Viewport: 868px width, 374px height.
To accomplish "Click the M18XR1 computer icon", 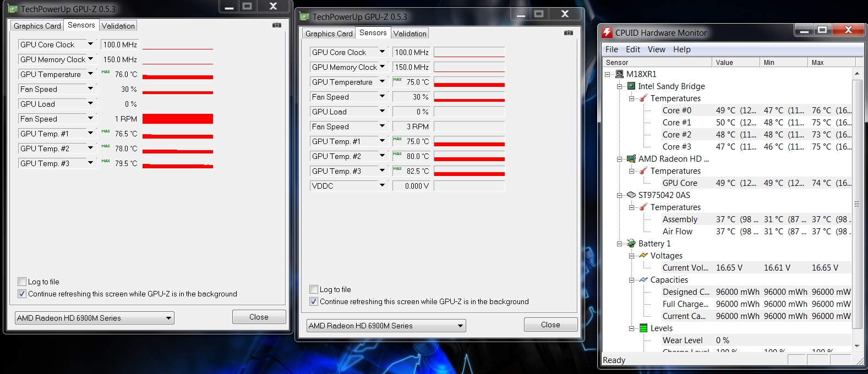I will coord(619,74).
